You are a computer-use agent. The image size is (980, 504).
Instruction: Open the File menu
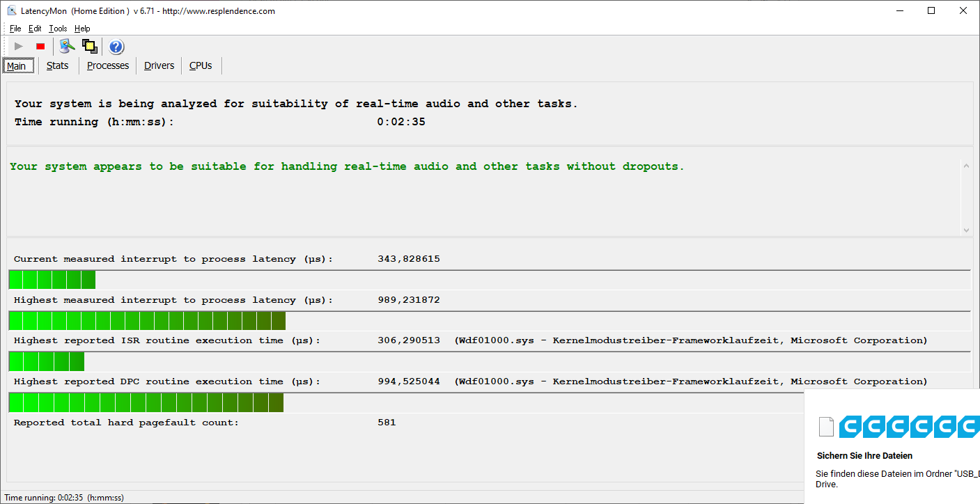click(15, 29)
